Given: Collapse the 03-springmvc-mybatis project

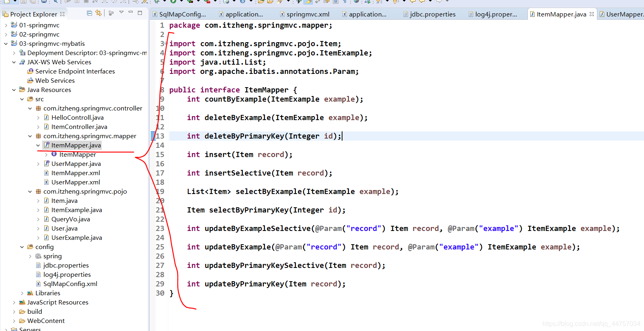Looking at the screenshot, I should tap(6, 43).
